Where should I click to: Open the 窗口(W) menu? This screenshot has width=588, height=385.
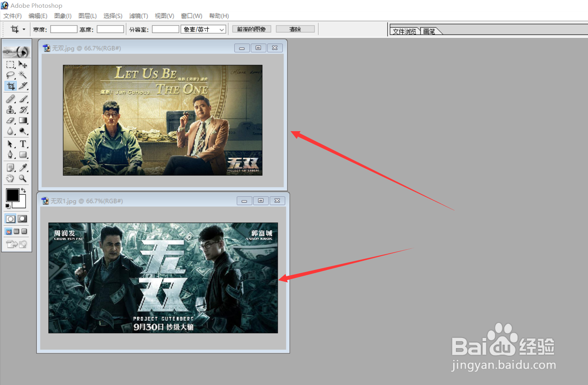(x=191, y=16)
